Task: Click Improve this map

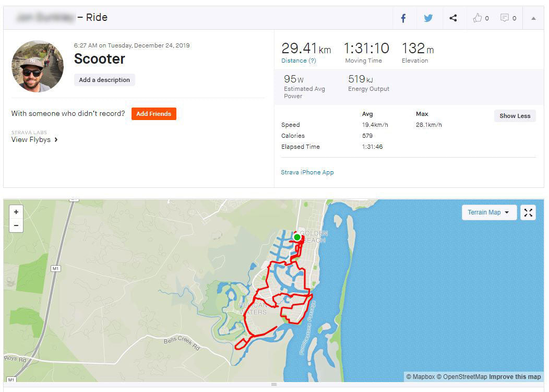Action: [x=515, y=376]
